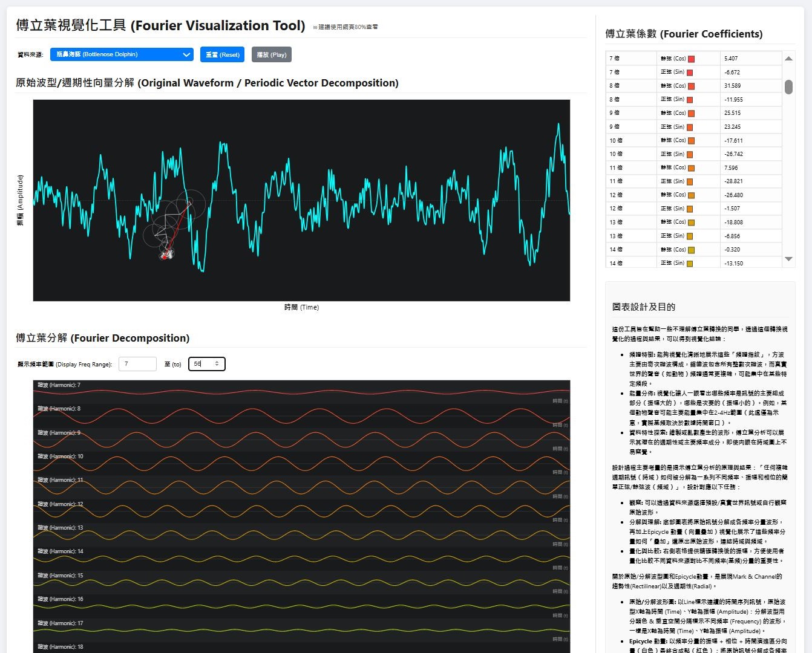This screenshot has width=812, height=653.
Task: Click the 10 Sin color swatch
Action: click(689, 155)
